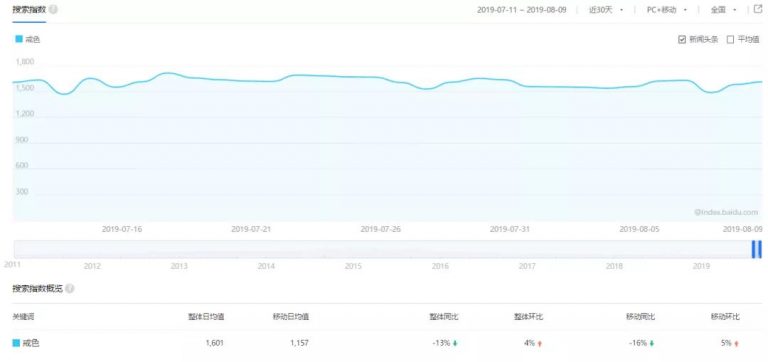Viewport: 768px width, 362px height.
Task: Click the export icon at top right
Action: pos(757,9)
